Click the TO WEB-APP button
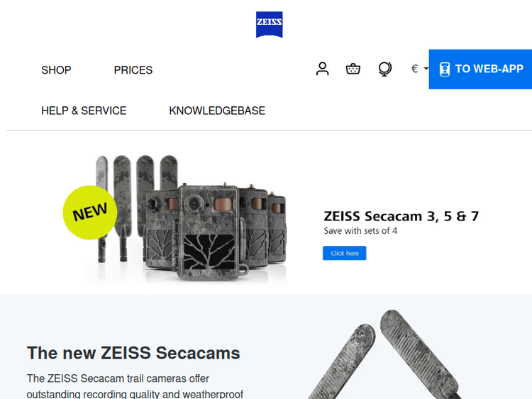The image size is (532, 399). (480, 69)
